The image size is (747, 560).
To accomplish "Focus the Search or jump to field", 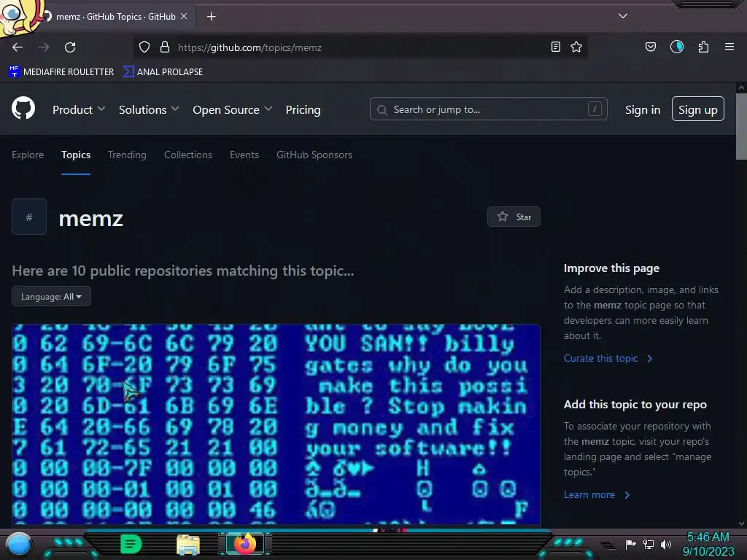I will coord(488,109).
